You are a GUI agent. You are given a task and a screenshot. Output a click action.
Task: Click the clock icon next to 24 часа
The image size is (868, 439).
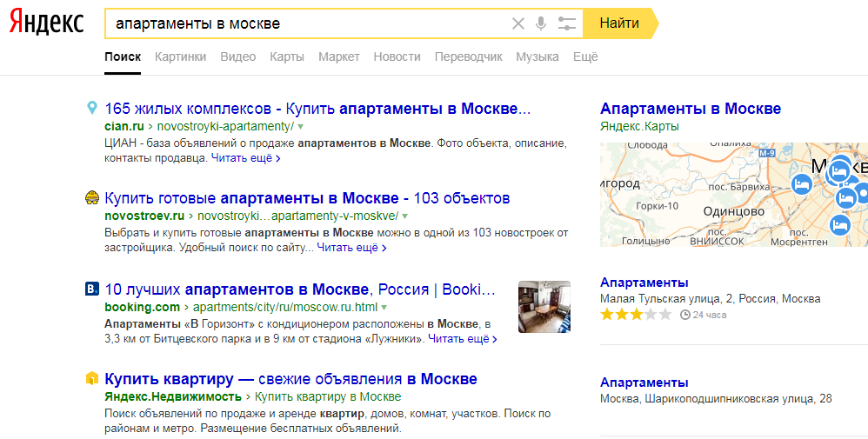point(685,315)
